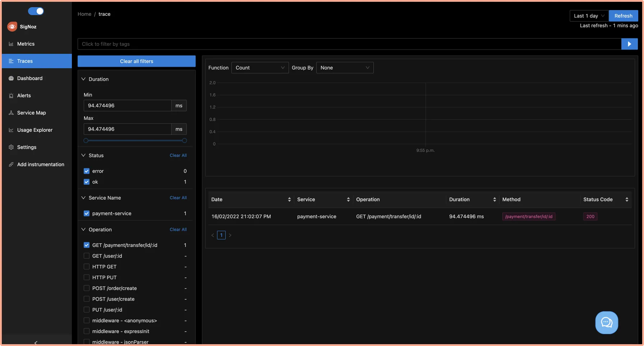Image resolution: width=644 pixels, height=346 pixels.
Task: Open the Function Count dropdown
Action: tap(260, 67)
